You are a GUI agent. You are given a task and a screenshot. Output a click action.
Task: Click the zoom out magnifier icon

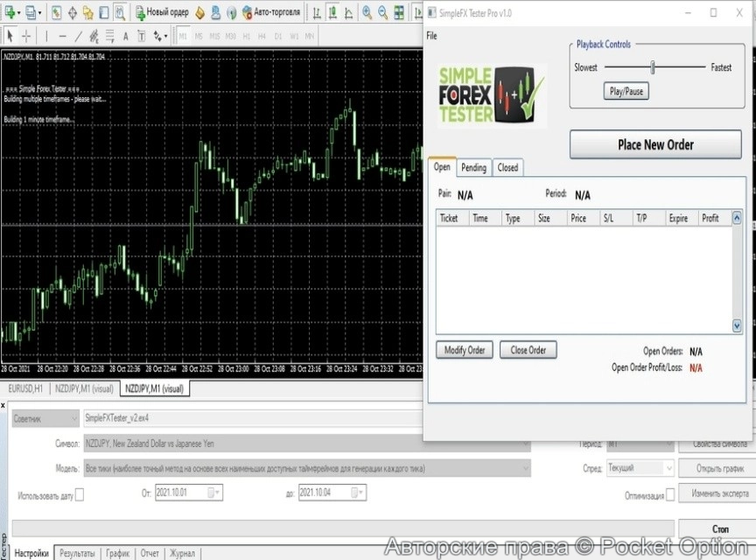coord(383,12)
